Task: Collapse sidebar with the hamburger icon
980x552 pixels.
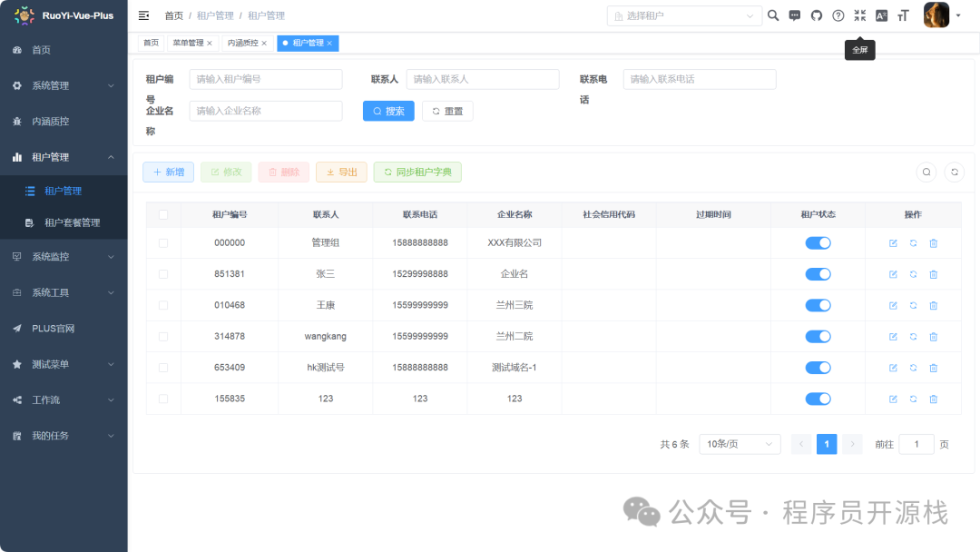Action: click(143, 15)
